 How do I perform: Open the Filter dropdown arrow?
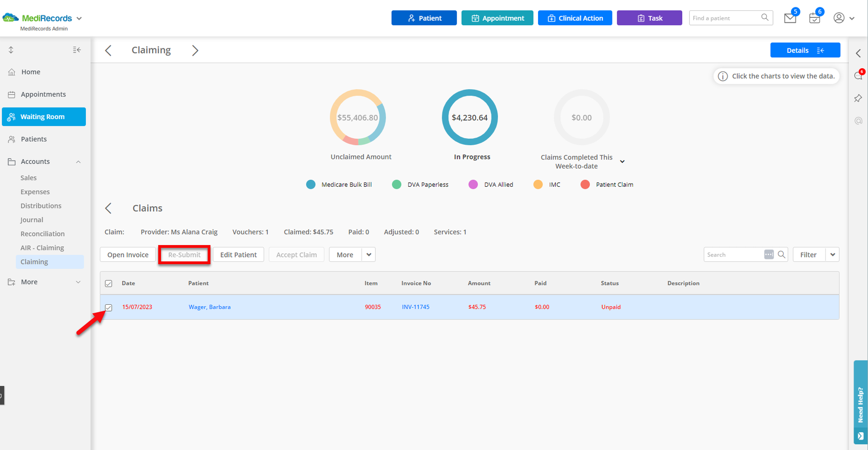pyautogui.click(x=832, y=255)
